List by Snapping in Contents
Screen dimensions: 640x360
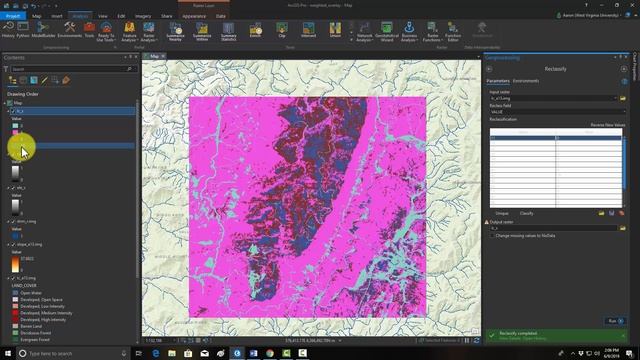click(55, 80)
